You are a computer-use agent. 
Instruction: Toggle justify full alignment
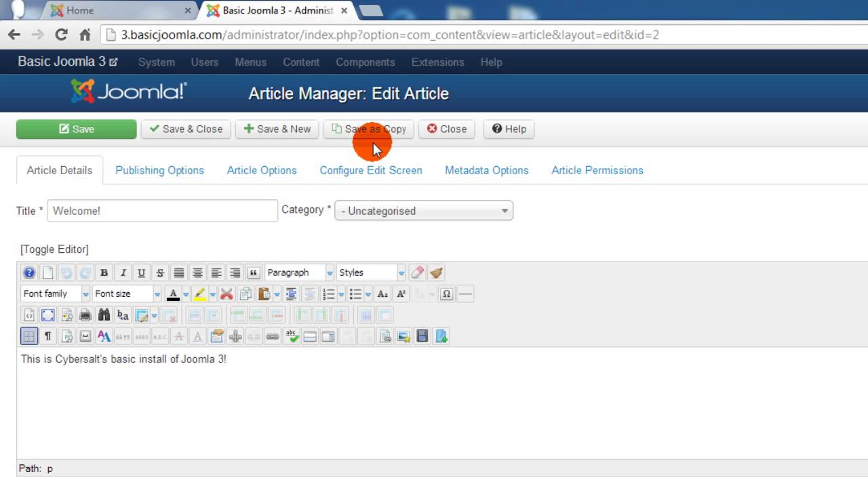click(x=179, y=272)
